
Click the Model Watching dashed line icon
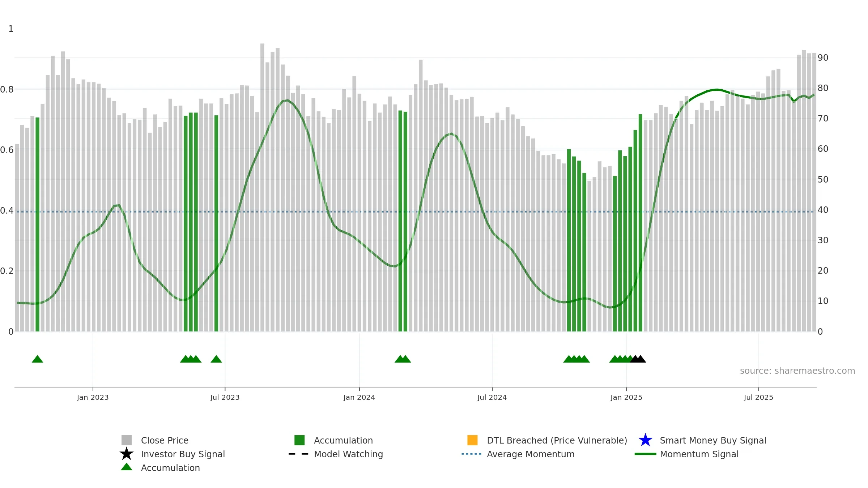(x=299, y=454)
